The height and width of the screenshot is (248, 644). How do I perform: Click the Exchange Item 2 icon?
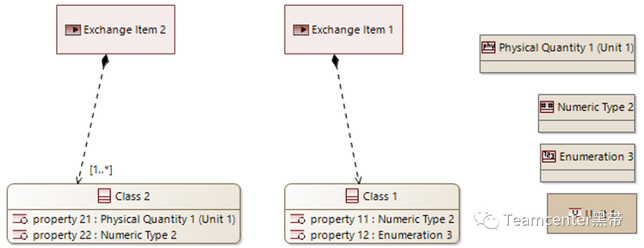73,30
